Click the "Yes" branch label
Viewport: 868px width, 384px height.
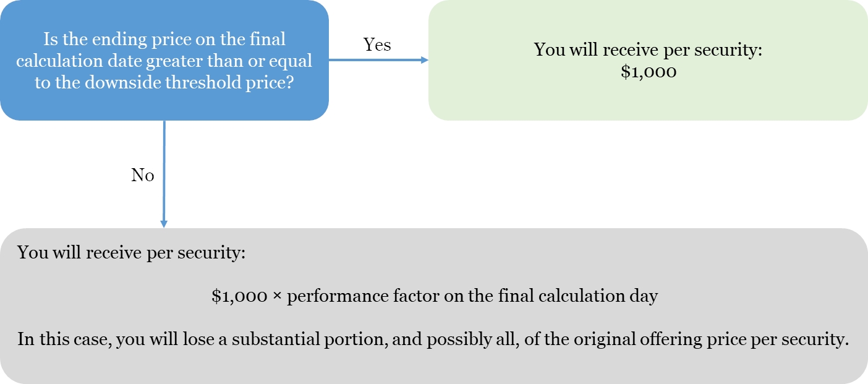point(377,45)
